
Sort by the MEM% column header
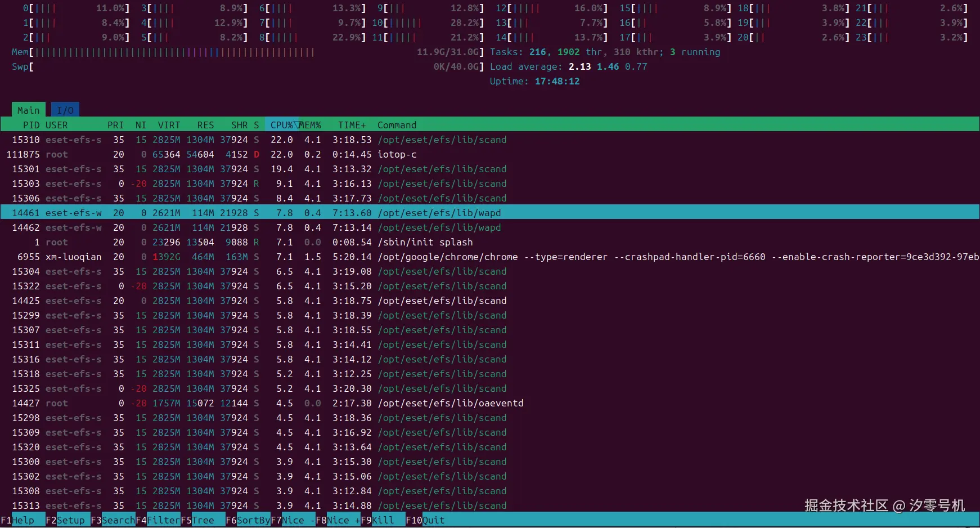pos(310,125)
